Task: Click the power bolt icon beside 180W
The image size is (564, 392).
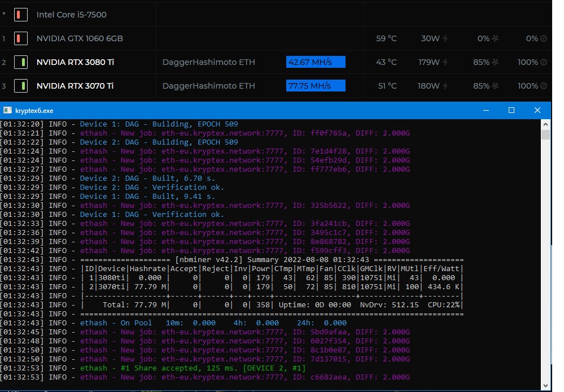Action: 445,86
